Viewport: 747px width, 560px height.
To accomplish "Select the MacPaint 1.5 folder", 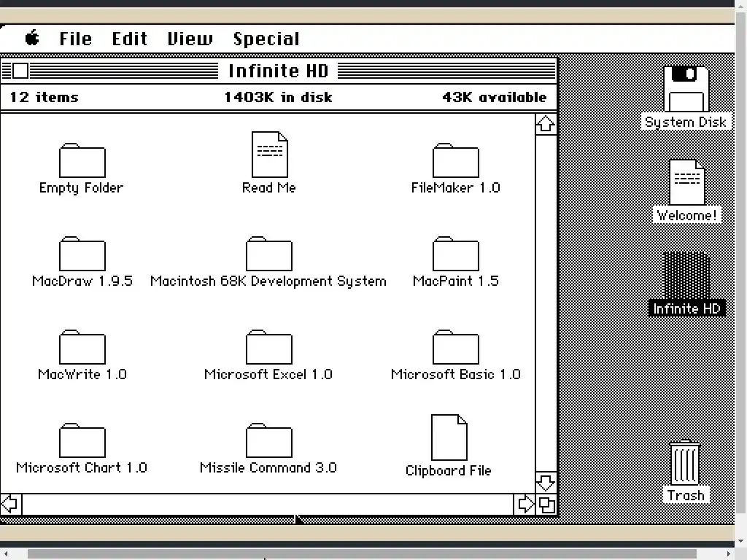I will pyautogui.click(x=455, y=254).
